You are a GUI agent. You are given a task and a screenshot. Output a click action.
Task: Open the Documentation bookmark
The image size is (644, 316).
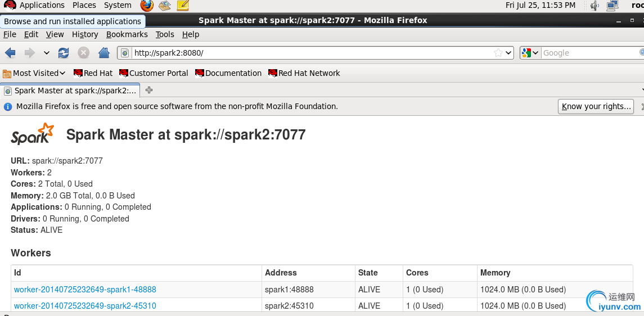[x=228, y=74]
